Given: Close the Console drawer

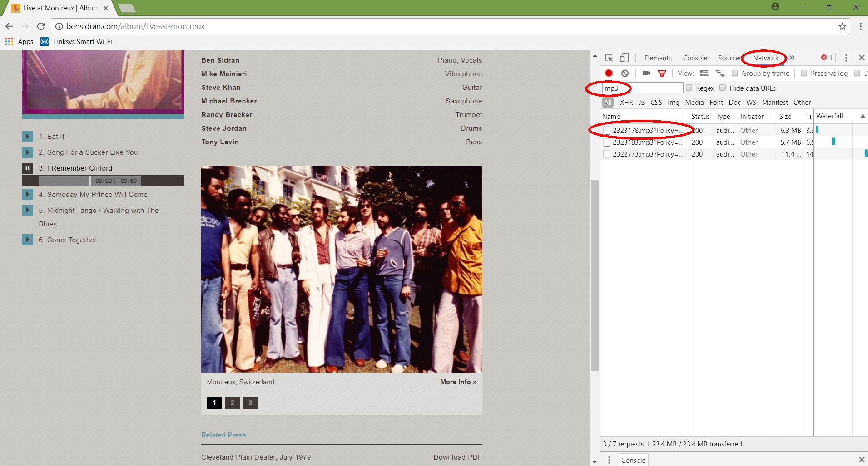Looking at the screenshot, I should 861,460.
